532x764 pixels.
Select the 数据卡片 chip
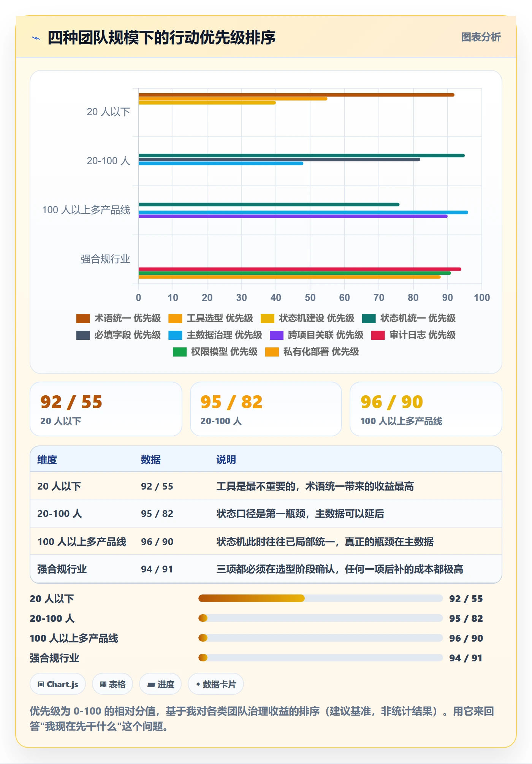[216, 684]
